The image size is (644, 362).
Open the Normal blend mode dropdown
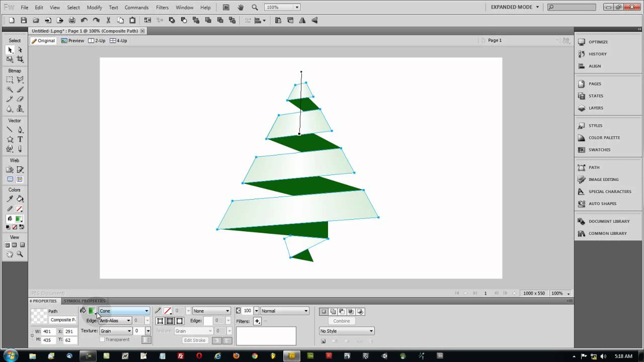tap(285, 311)
